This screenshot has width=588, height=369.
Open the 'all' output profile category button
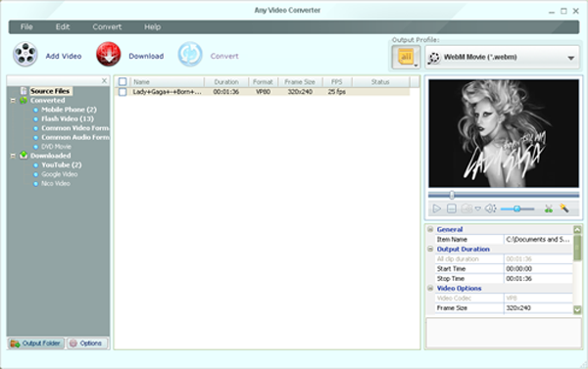(x=406, y=57)
